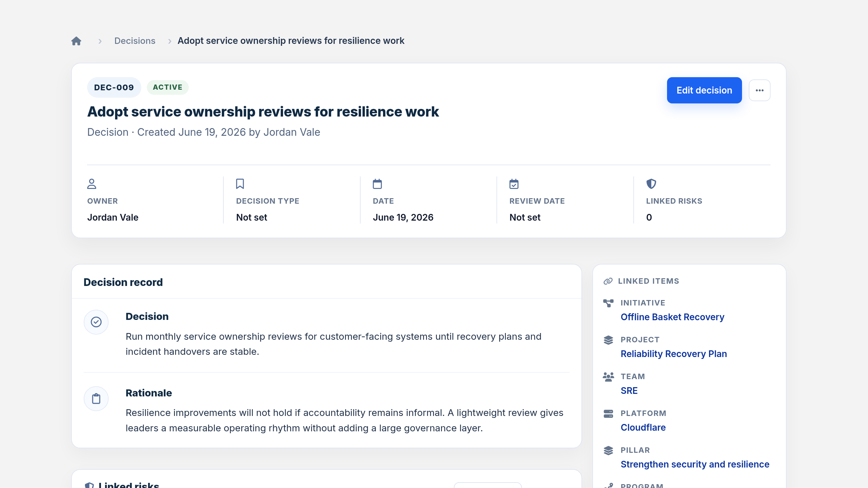Click the Initiative diagram icon

click(x=608, y=303)
